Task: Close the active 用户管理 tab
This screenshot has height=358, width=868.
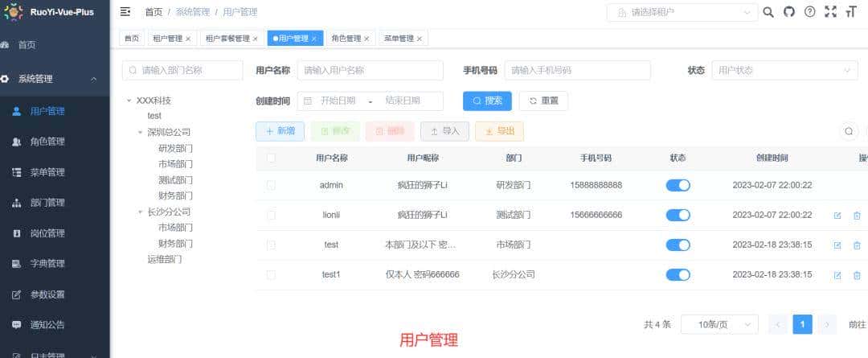Action: click(x=314, y=39)
